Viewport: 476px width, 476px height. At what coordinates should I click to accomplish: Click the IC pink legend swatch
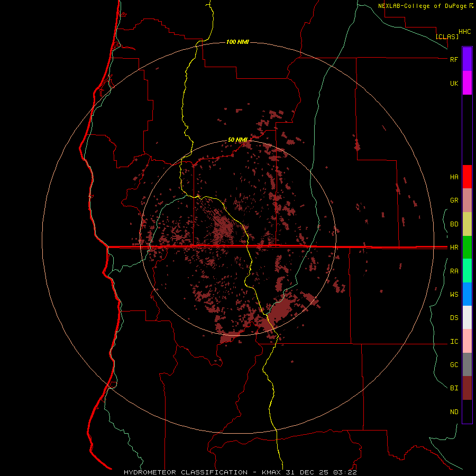click(x=467, y=341)
